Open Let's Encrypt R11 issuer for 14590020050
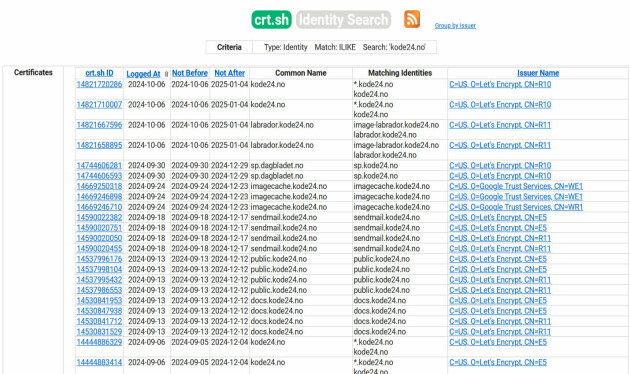The image size is (630, 374). tap(500, 238)
